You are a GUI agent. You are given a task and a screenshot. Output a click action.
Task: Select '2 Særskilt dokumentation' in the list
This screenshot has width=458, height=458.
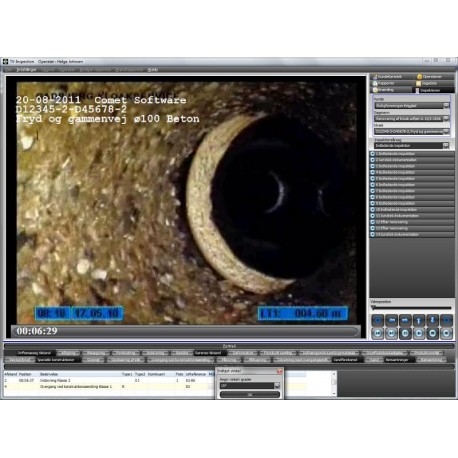coord(412,160)
